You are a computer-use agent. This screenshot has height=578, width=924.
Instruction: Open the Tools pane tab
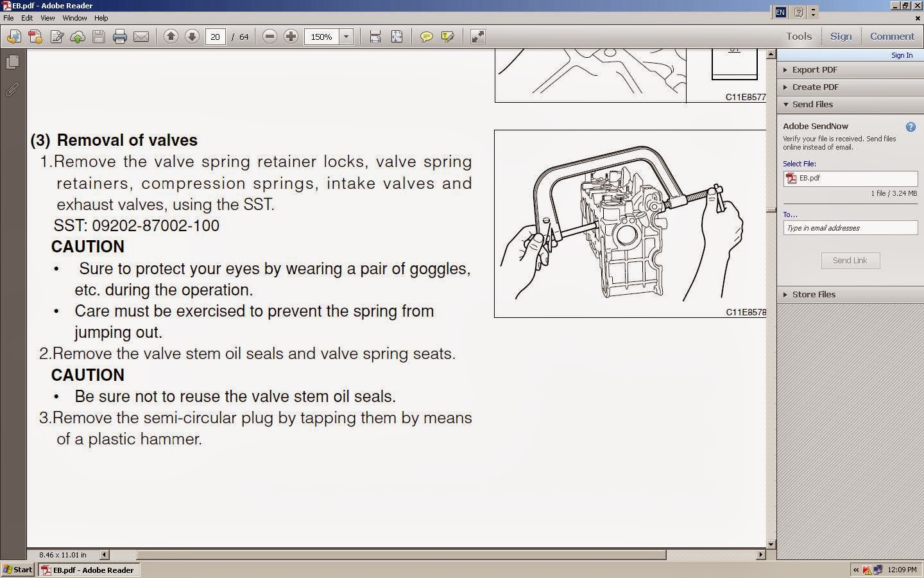coord(799,37)
